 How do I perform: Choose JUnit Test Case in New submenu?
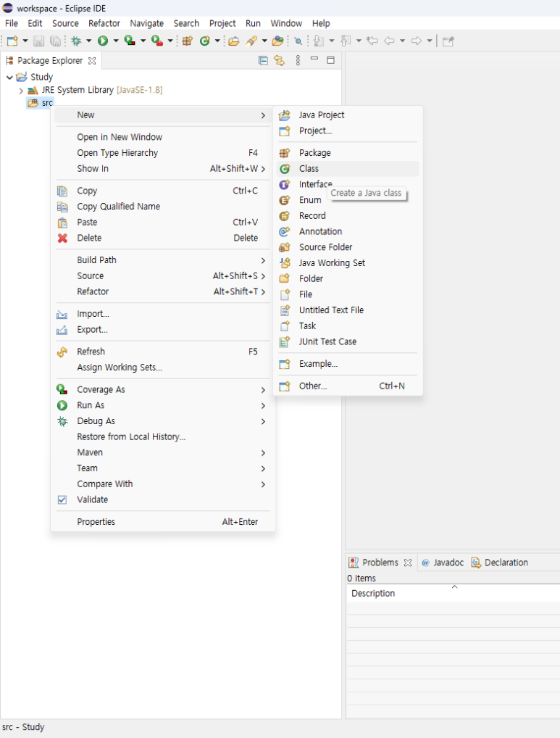coord(348,341)
